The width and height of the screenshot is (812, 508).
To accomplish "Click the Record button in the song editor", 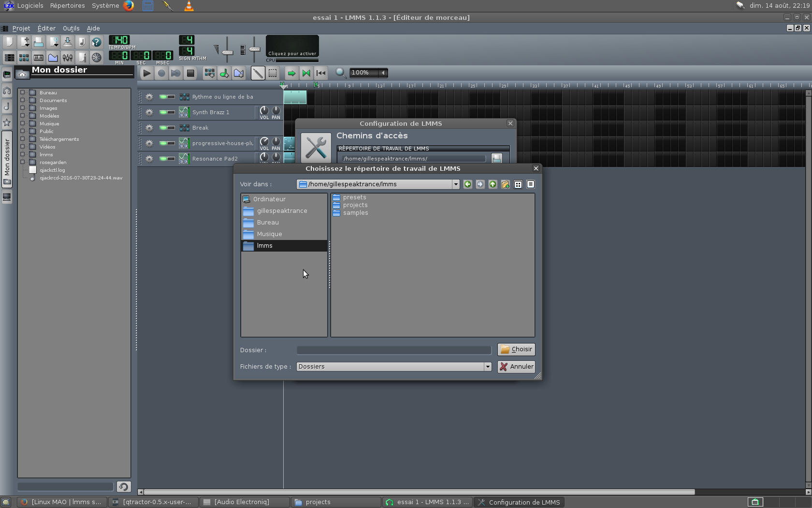I will point(161,73).
